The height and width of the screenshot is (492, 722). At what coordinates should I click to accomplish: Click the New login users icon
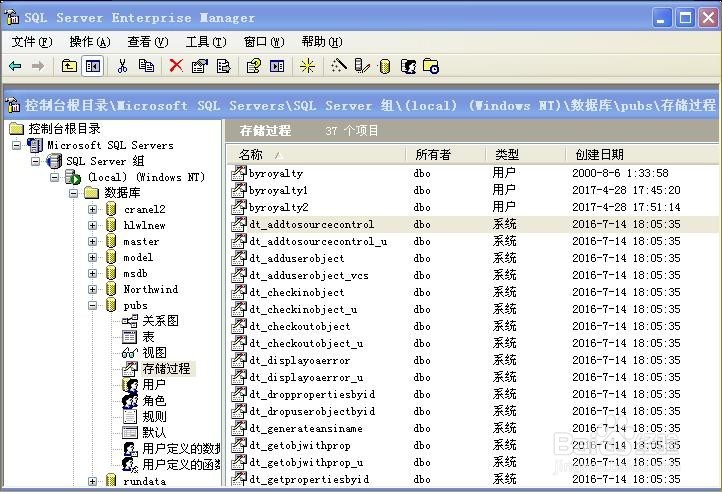click(x=408, y=66)
